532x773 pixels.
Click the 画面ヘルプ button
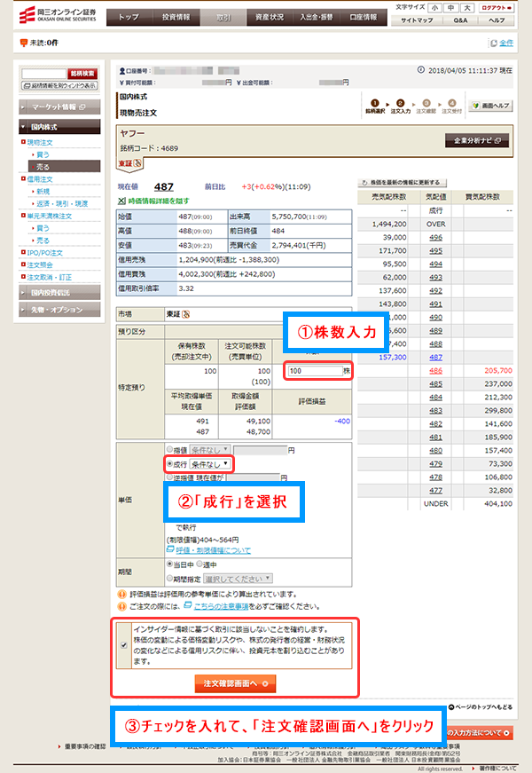pos(490,106)
